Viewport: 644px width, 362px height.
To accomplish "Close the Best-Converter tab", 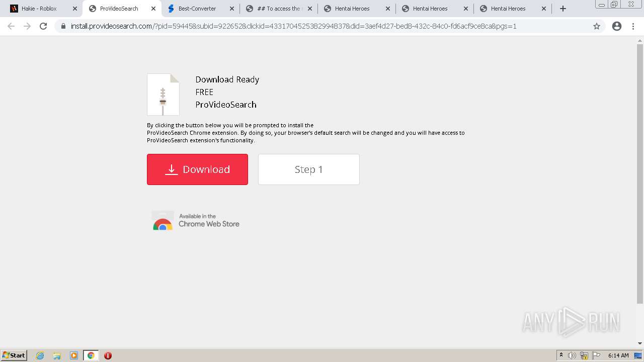I will pos(231,9).
